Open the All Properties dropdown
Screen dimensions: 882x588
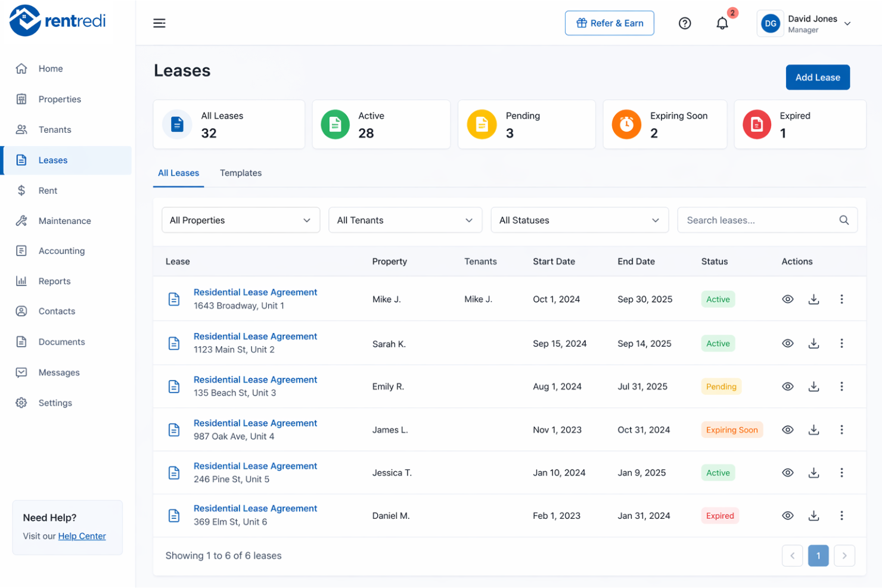pos(241,220)
